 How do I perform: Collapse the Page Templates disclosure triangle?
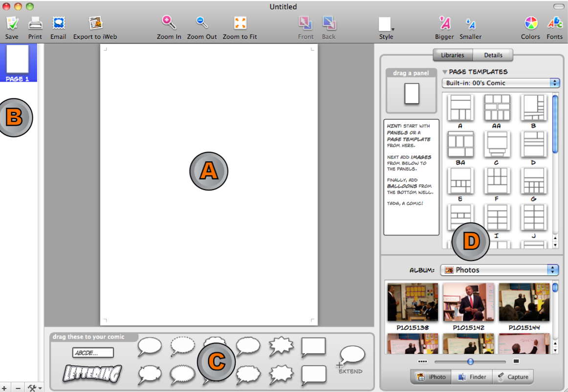pos(445,72)
